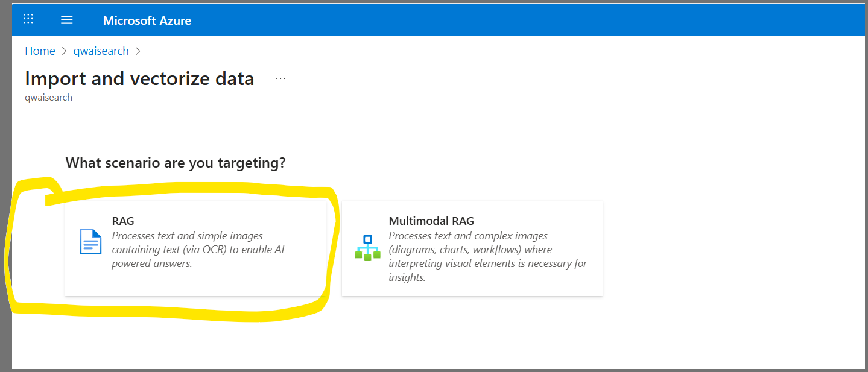Image resolution: width=868 pixels, height=372 pixels.
Task: Click the 'Import and vectorize data' page title
Action: pos(139,79)
